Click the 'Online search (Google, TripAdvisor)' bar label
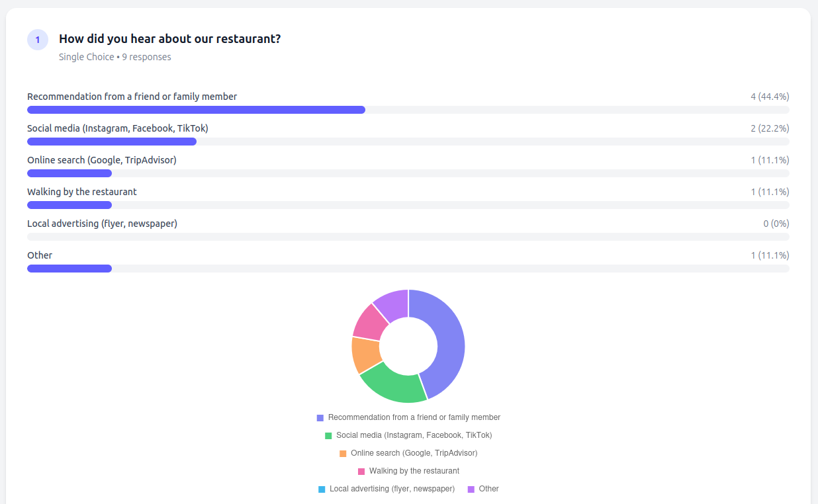 coord(102,160)
